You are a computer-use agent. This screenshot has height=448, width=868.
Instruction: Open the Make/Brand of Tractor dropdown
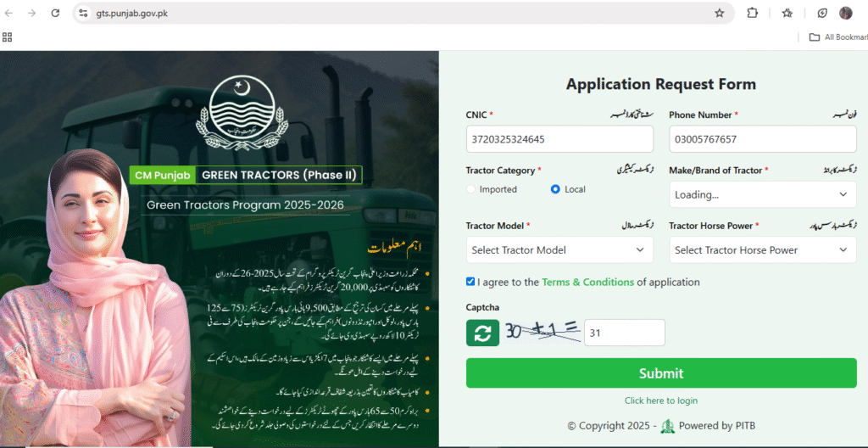coord(762,194)
